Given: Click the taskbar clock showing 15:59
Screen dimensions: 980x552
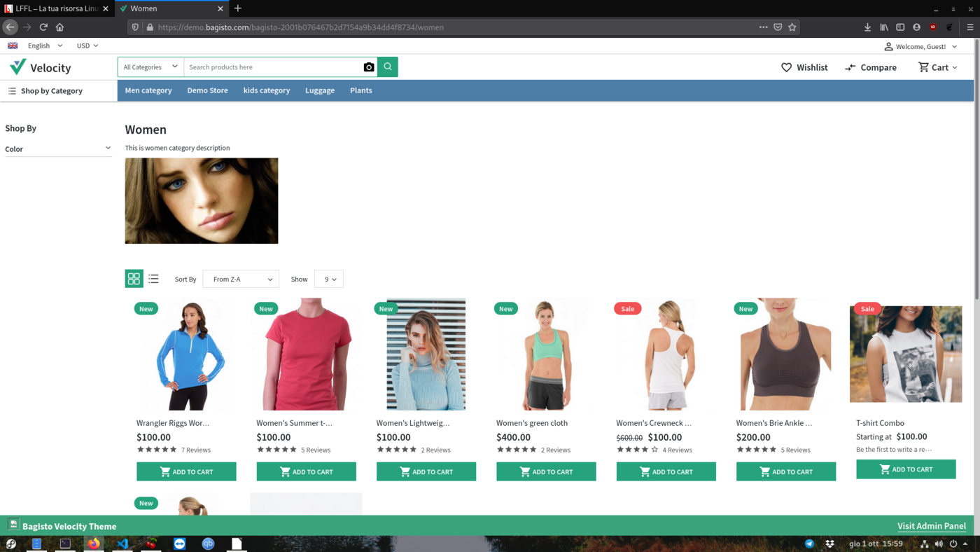Looking at the screenshot, I should click(x=876, y=544).
